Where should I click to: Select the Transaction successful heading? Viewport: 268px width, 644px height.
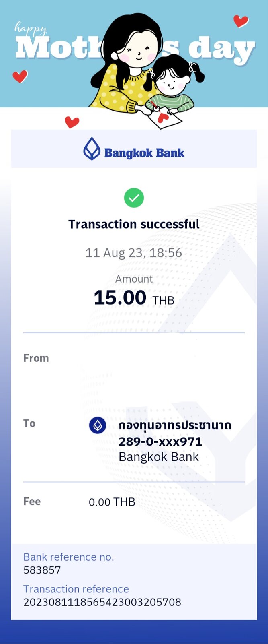134,224
